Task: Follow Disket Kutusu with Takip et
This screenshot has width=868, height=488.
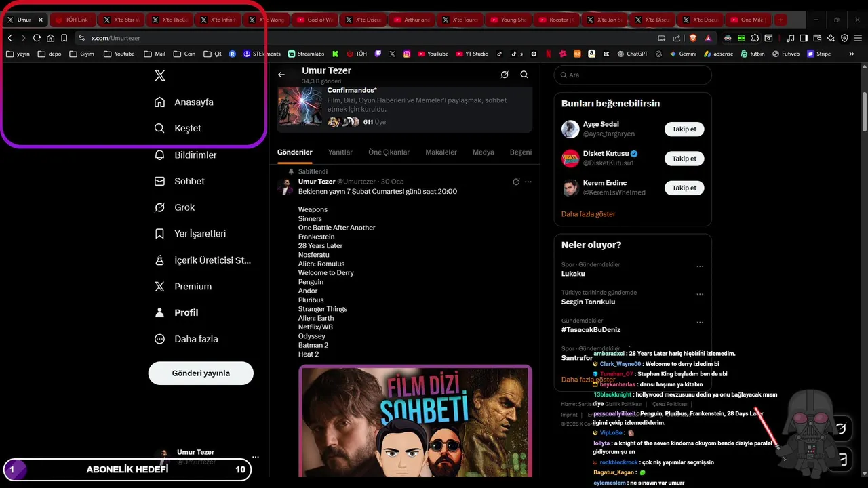Action: 684,159
